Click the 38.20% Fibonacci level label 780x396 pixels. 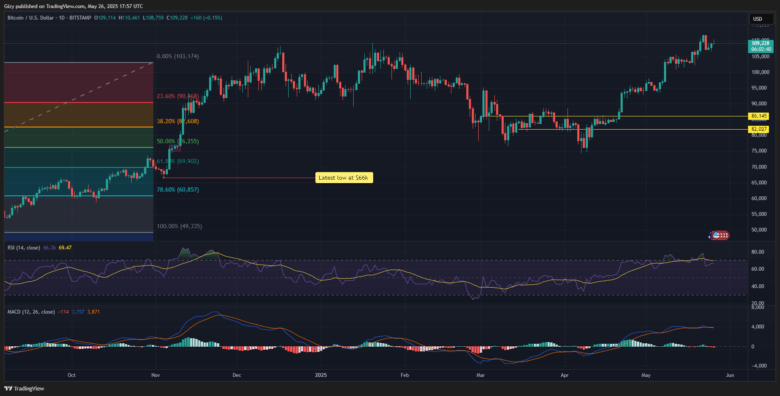tap(178, 121)
